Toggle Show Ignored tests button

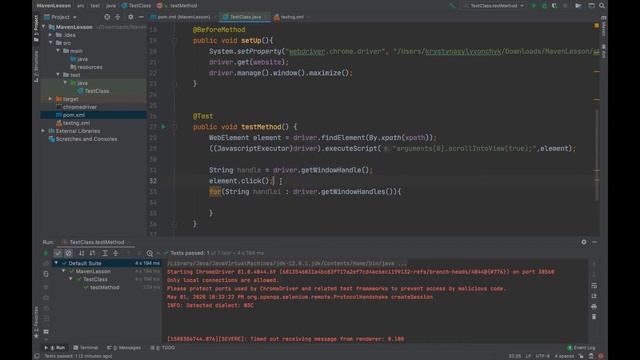coord(68,253)
